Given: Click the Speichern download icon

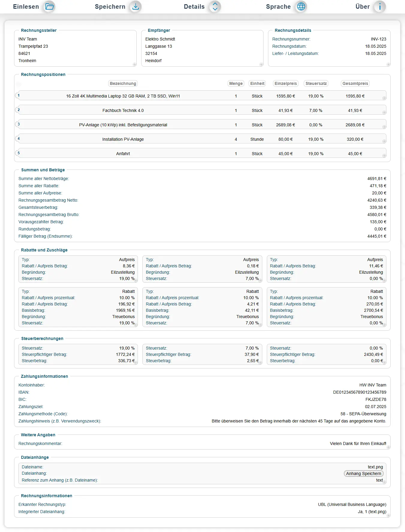Looking at the screenshot, I should point(135,7).
